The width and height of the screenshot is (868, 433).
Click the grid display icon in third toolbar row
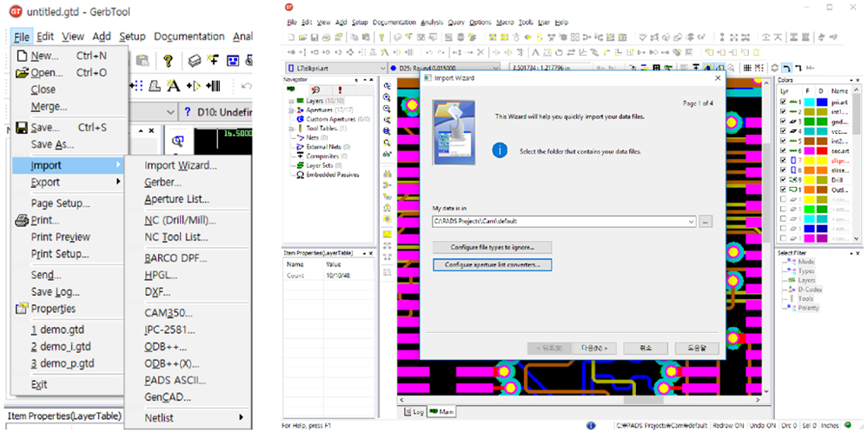pyautogui.click(x=747, y=68)
